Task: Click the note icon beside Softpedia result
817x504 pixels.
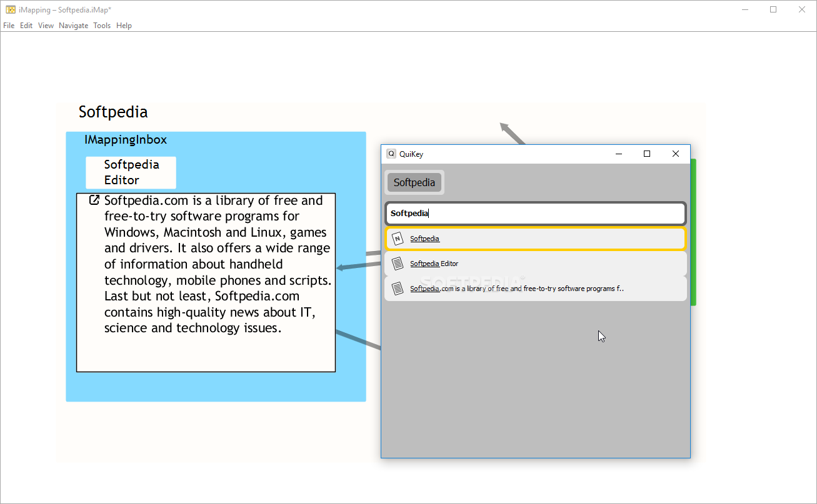Action: 398,239
